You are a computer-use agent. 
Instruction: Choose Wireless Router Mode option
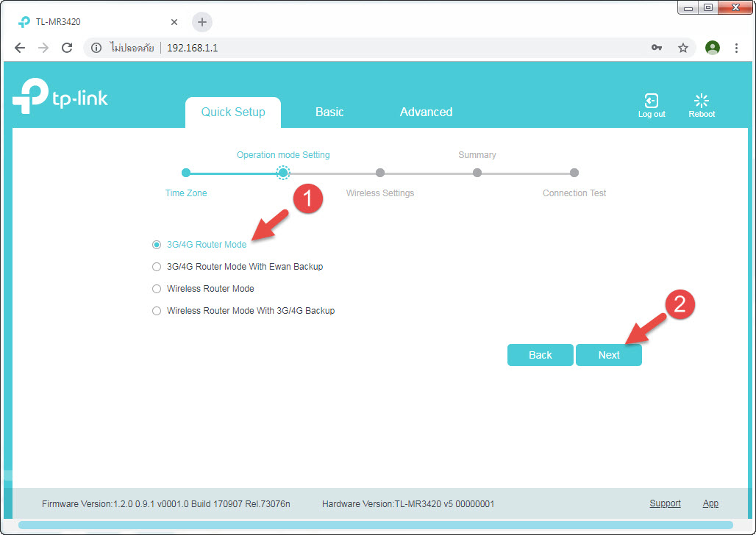pos(156,289)
